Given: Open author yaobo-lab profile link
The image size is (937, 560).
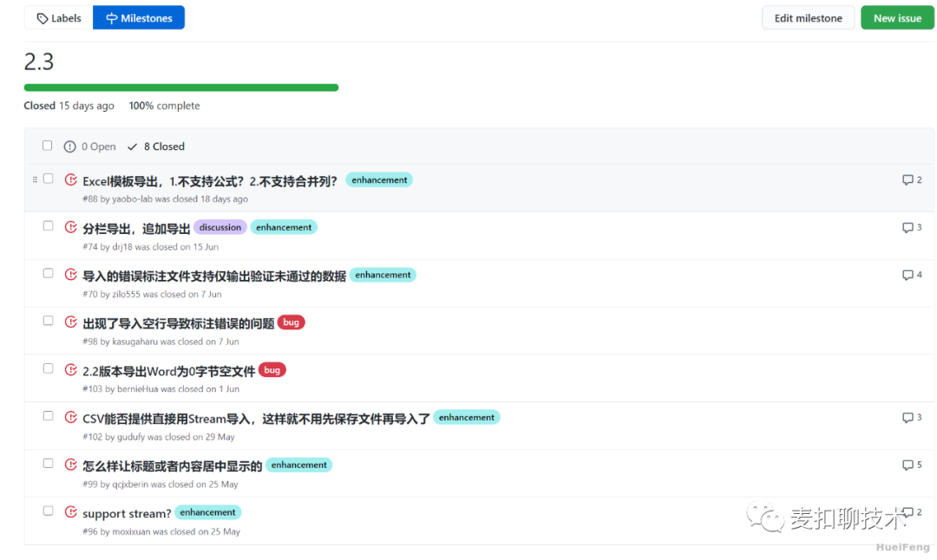Looking at the screenshot, I should 132,199.
